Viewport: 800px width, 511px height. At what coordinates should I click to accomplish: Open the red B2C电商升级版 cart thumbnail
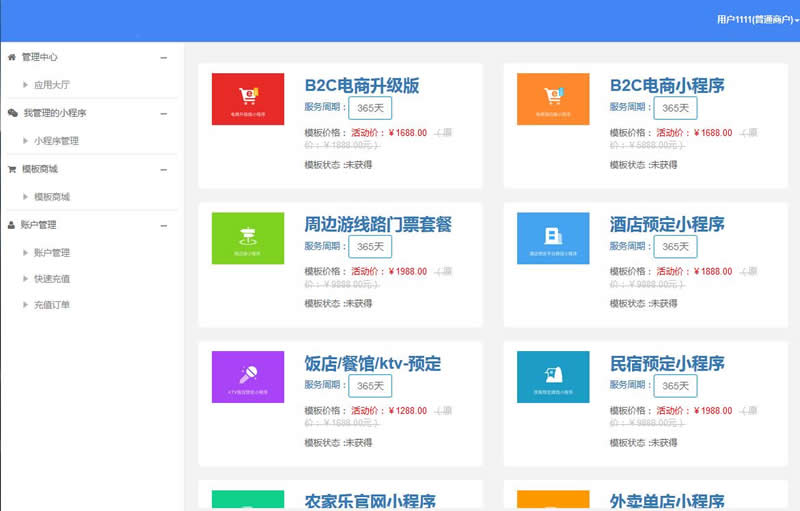(248, 99)
